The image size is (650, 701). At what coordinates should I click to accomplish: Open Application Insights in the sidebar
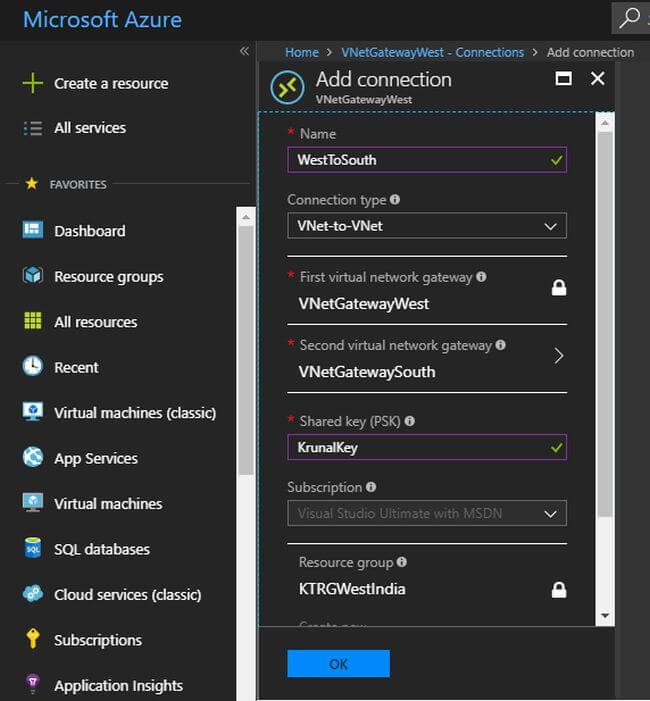click(118, 686)
